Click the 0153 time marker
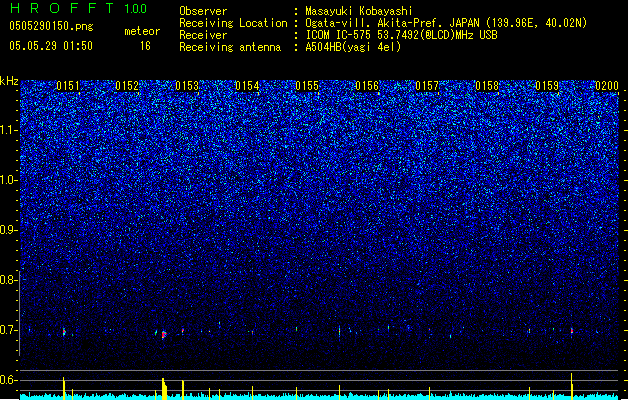629x400 pixels. (x=187, y=86)
